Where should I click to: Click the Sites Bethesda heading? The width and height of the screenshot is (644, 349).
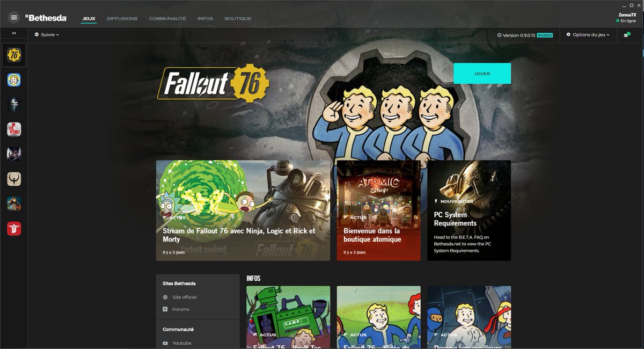(x=179, y=283)
